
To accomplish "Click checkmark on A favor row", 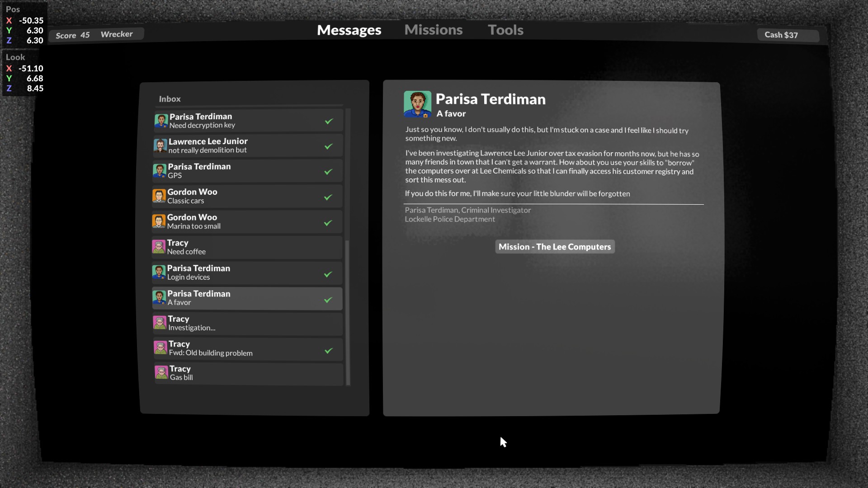I will click(328, 300).
